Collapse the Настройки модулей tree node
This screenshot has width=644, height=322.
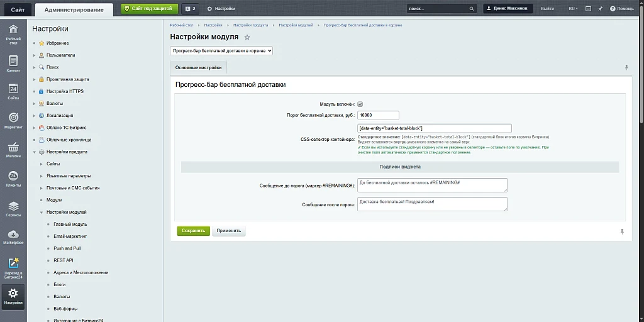tap(42, 213)
